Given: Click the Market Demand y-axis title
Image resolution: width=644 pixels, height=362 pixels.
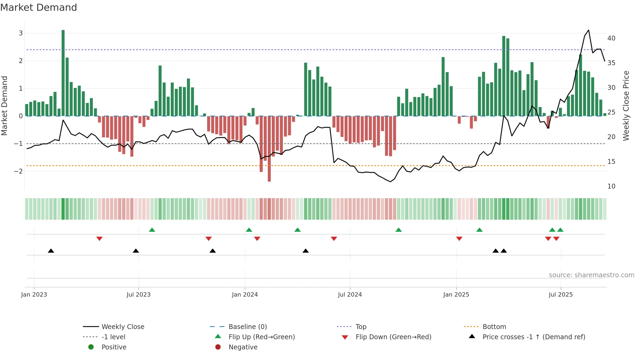Looking at the screenshot, I should [4, 106].
